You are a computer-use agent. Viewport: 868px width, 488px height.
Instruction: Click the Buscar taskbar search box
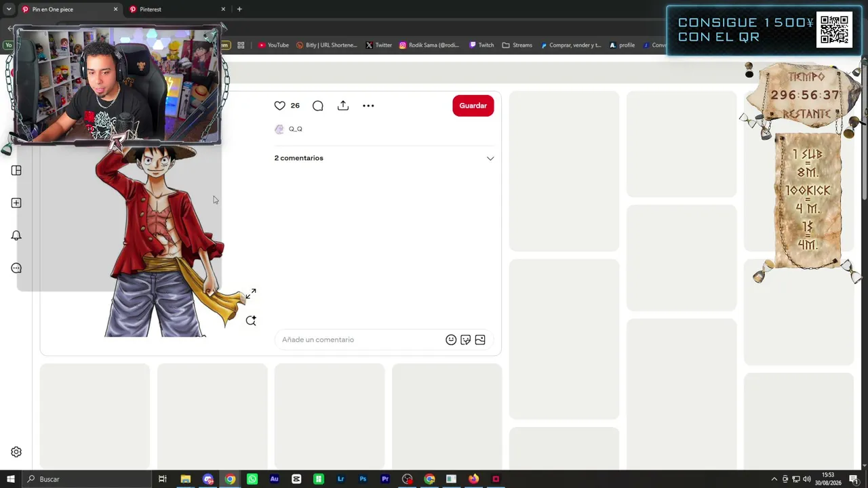88,479
